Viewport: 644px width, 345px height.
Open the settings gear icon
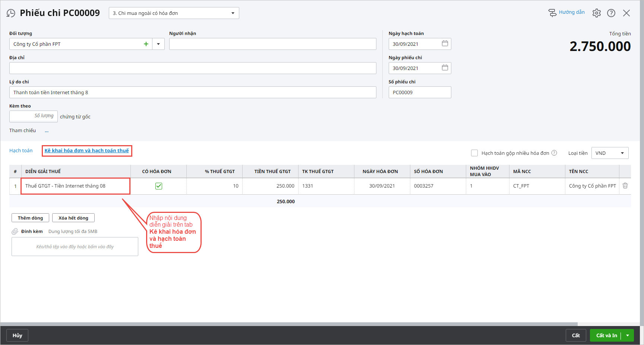coord(596,13)
